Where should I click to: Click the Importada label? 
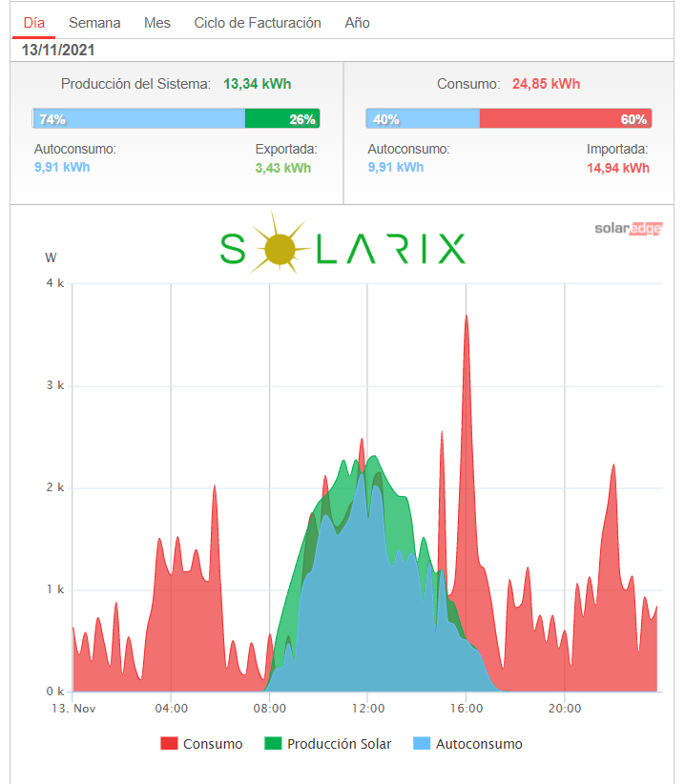point(617,149)
